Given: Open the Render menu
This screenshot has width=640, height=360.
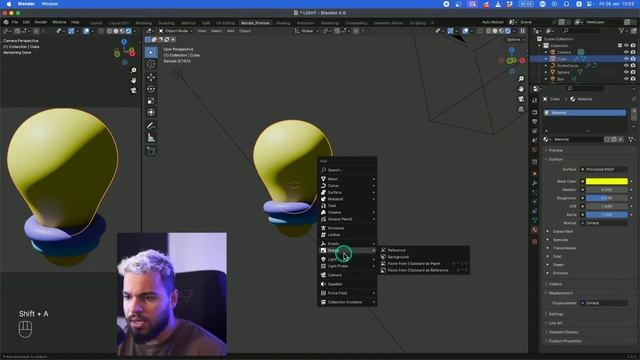Looking at the screenshot, I should pos(41,22).
